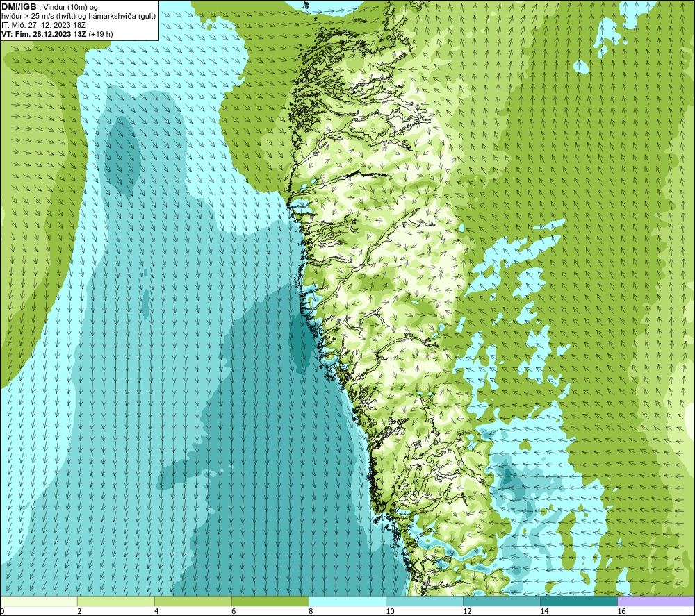Click the legend label '6'
Viewport: 695px width, 616px height.
[x=234, y=612]
